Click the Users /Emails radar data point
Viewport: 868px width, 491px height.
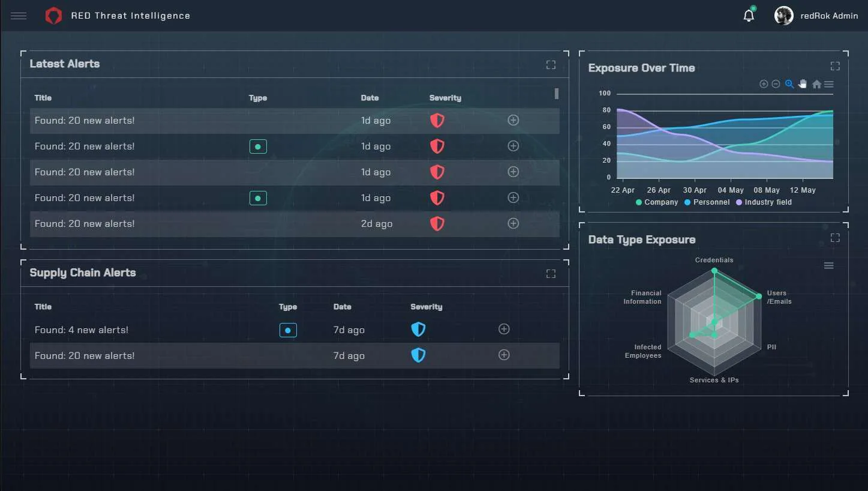(x=759, y=297)
